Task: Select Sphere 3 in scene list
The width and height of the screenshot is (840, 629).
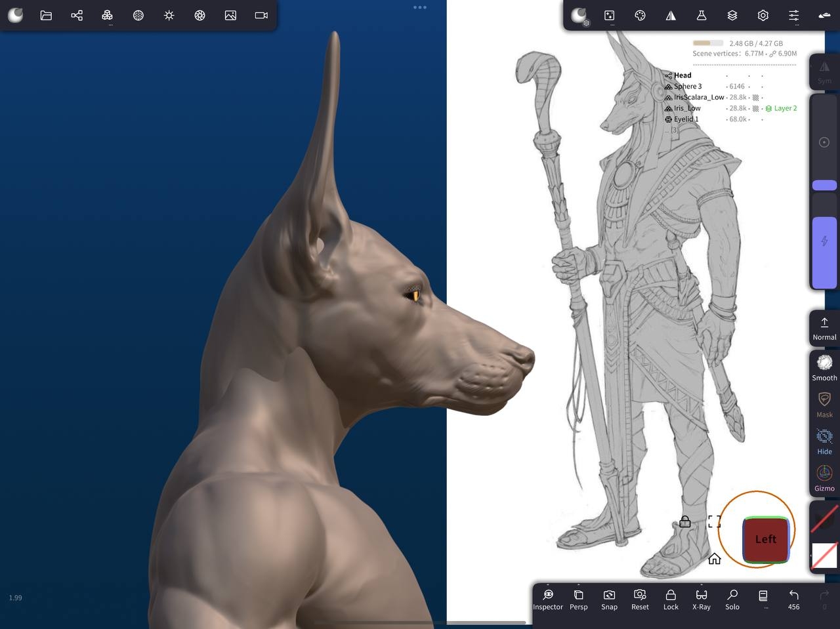Action: tap(687, 87)
